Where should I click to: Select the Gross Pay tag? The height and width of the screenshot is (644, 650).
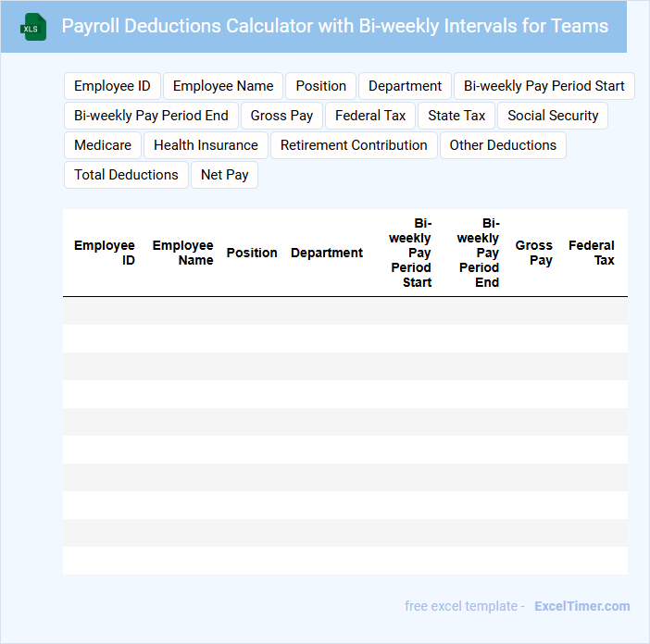[281, 116]
